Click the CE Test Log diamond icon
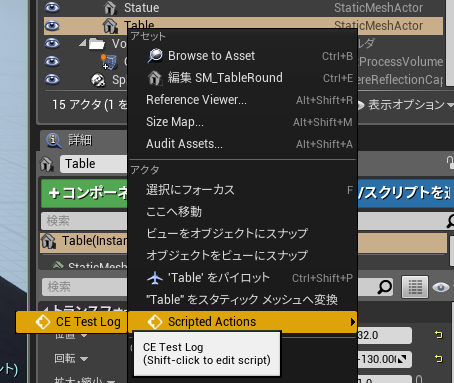The image size is (454, 383). pos(43,322)
